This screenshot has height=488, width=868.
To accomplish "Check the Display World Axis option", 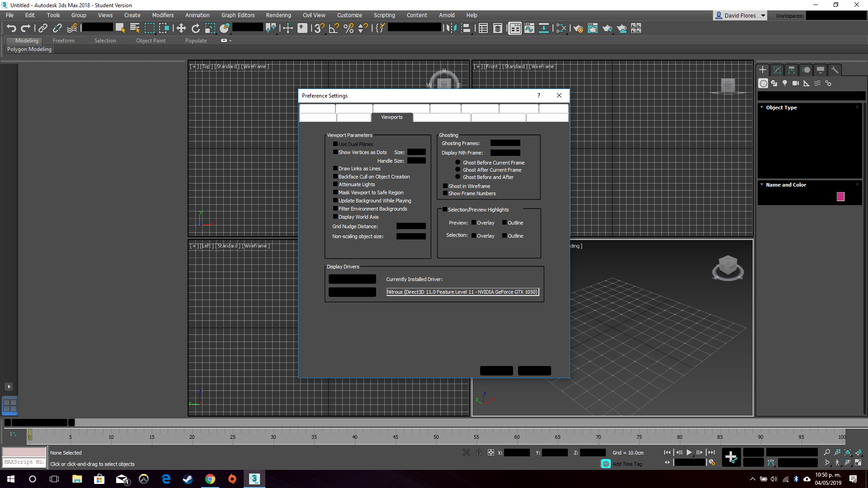I will pyautogui.click(x=335, y=217).
